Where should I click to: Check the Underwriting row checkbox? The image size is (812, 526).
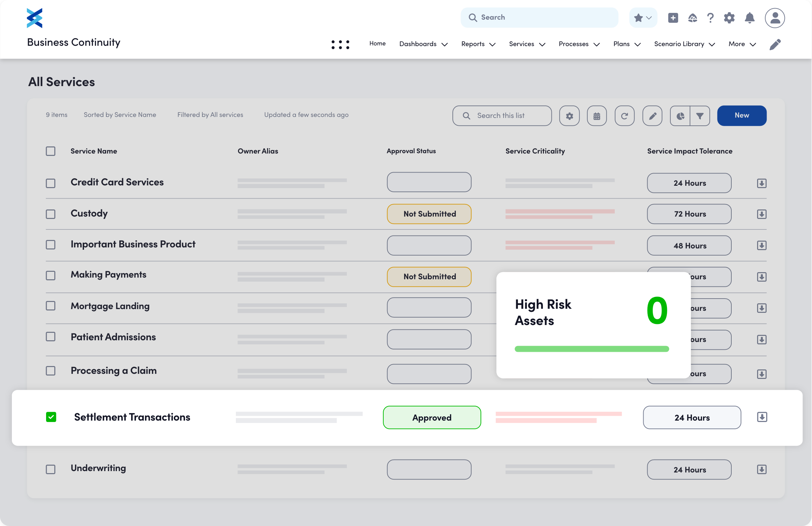50,469
